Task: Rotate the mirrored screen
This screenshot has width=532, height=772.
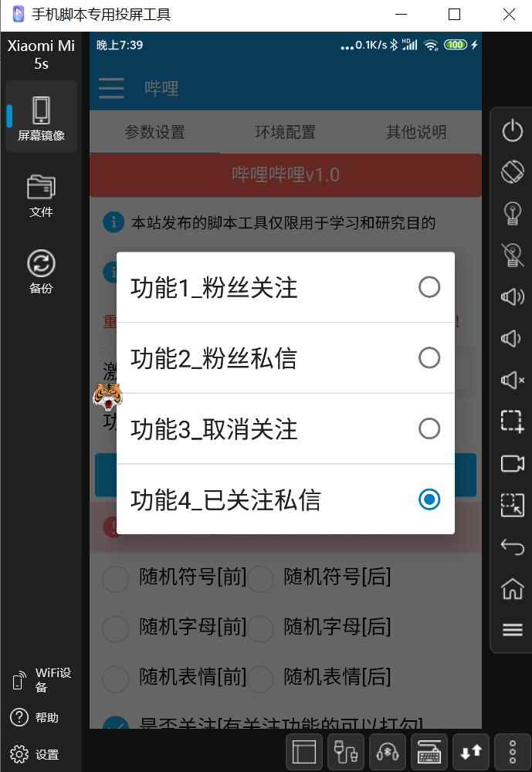Action: point(512,172)
